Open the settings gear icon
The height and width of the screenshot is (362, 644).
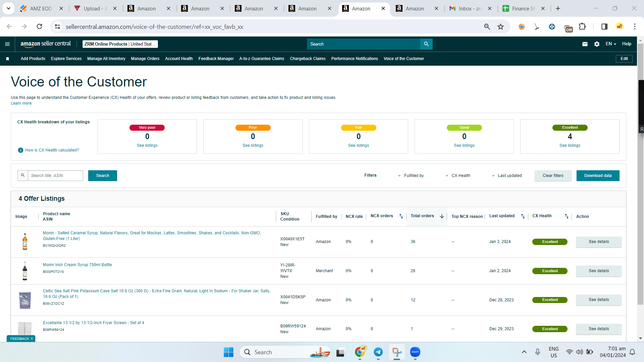pyautogui.click(x=597, y=44)
